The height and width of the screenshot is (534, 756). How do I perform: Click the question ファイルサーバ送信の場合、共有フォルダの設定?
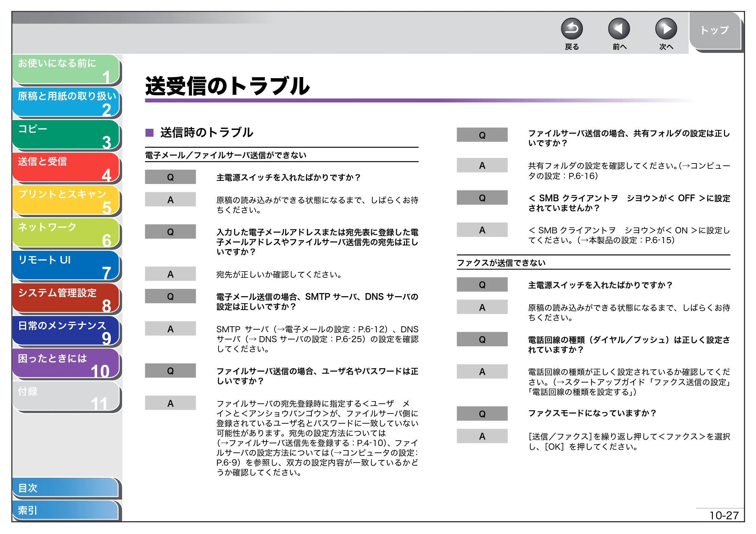click(629, 138)
